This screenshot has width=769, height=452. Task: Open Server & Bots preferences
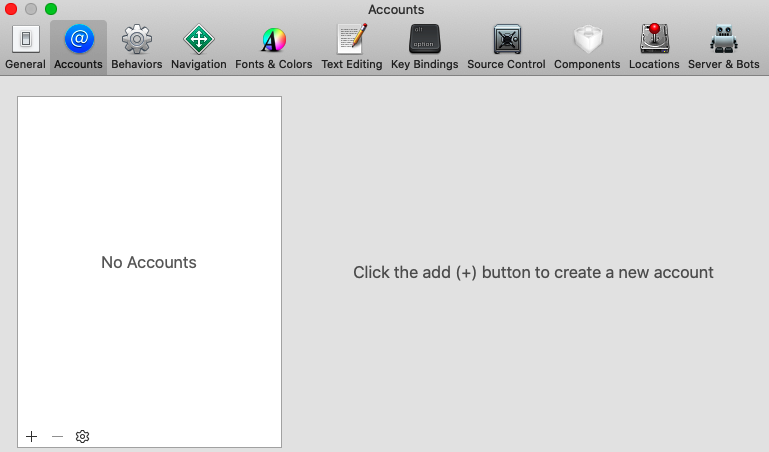click(x=723, y=47)
